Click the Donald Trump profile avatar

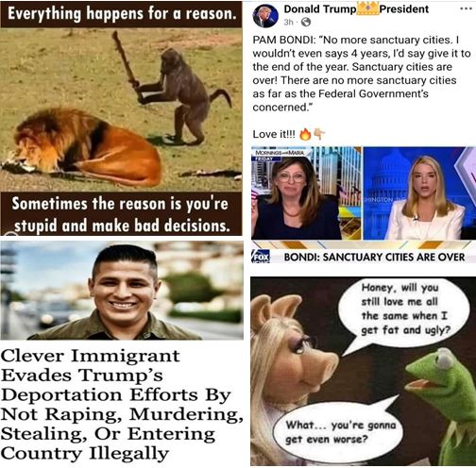(x=265, y=16)
